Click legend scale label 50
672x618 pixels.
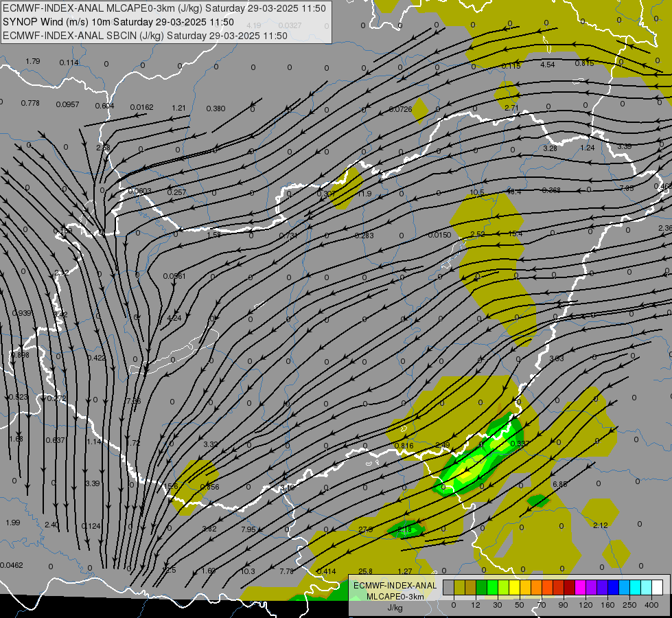tap(519, 605)
